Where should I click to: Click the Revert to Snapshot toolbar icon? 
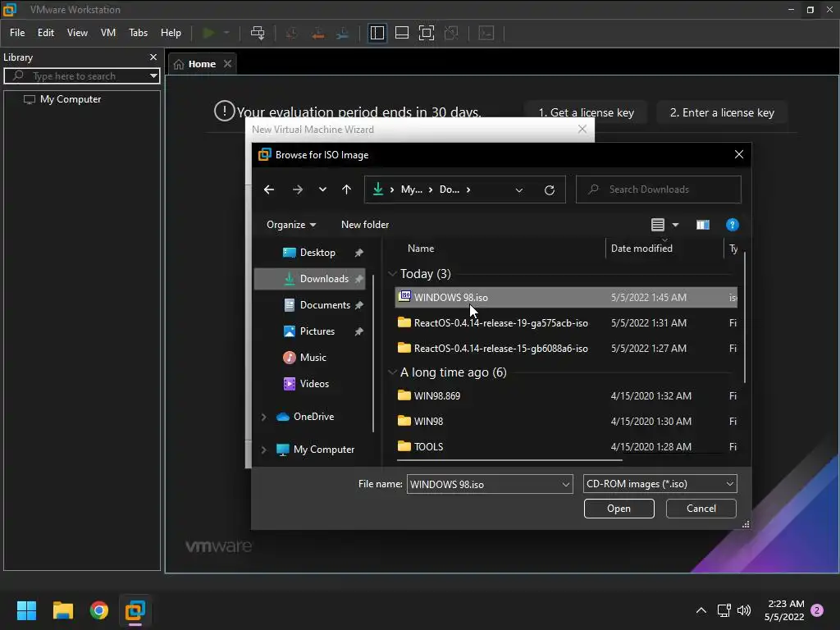317,33
